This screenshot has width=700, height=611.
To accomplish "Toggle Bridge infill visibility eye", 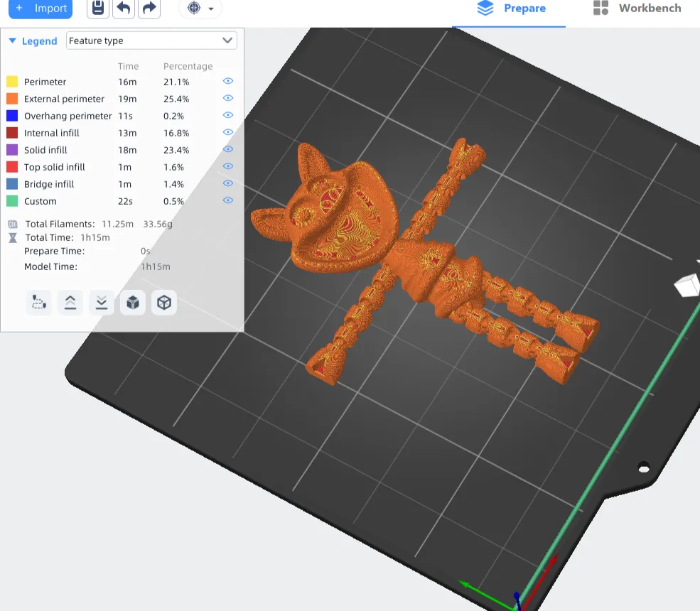I will click(227, 183).
